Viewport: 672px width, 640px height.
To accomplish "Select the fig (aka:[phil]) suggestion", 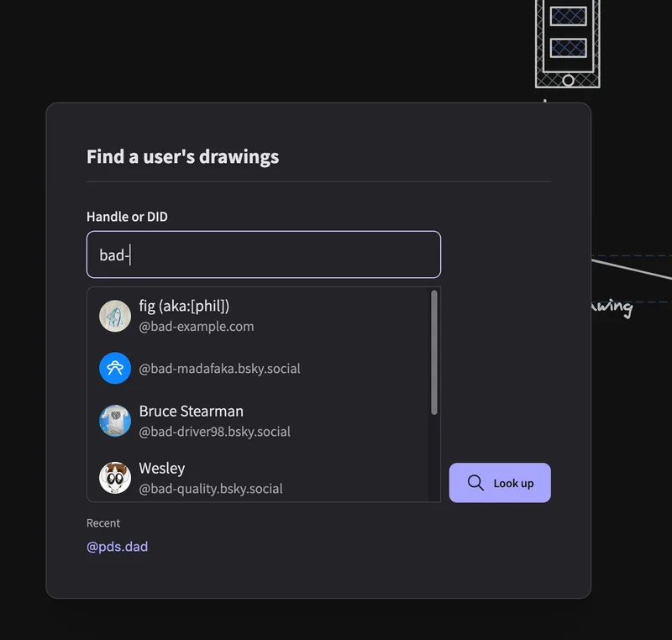I will pyautogui.click(x=260, y=316).
